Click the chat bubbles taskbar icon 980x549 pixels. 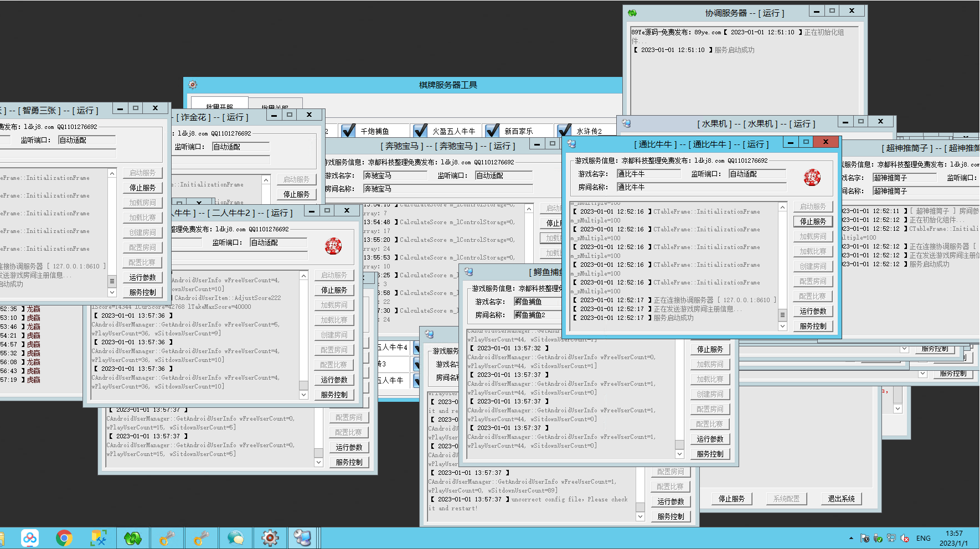click(x=235, y=538)
